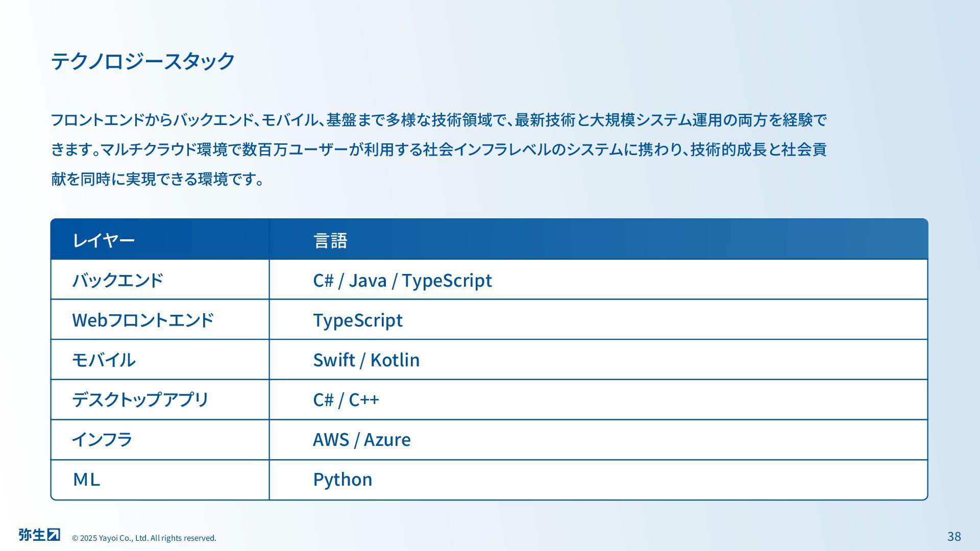
Task: Select the ML row label
Action: (86, 479)
